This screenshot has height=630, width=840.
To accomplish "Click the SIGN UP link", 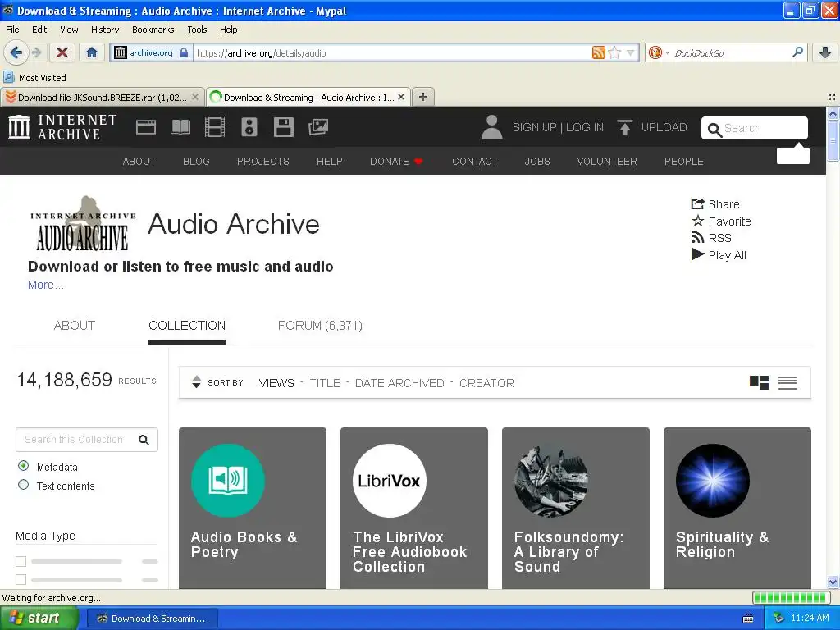I will coord(534,127).
